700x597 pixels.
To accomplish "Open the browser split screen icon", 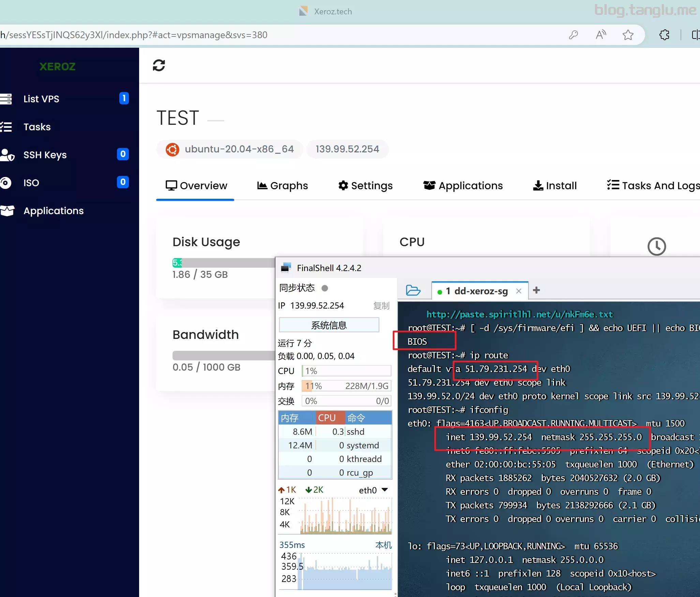I will (x=696, y=35).
